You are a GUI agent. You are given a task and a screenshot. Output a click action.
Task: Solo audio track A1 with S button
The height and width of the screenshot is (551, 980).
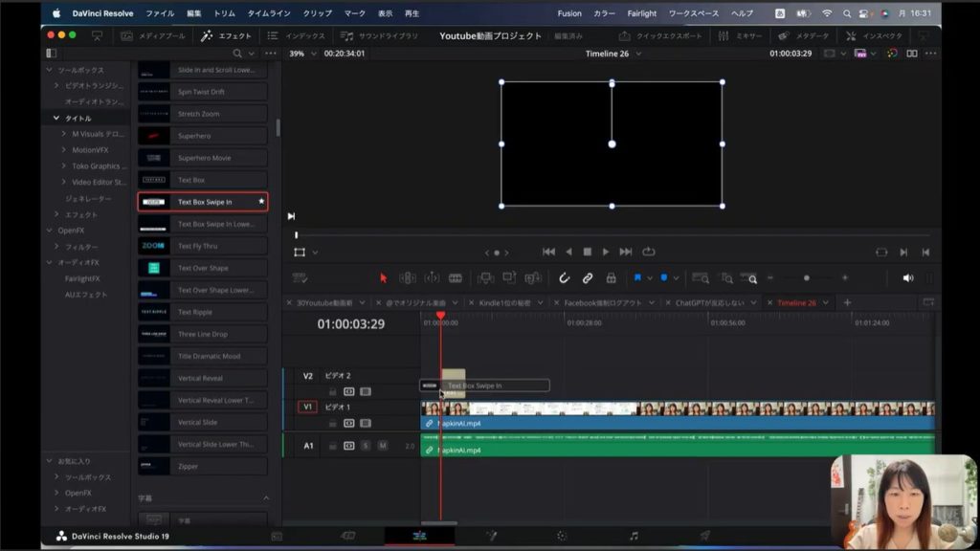click(x=366, y=446)
